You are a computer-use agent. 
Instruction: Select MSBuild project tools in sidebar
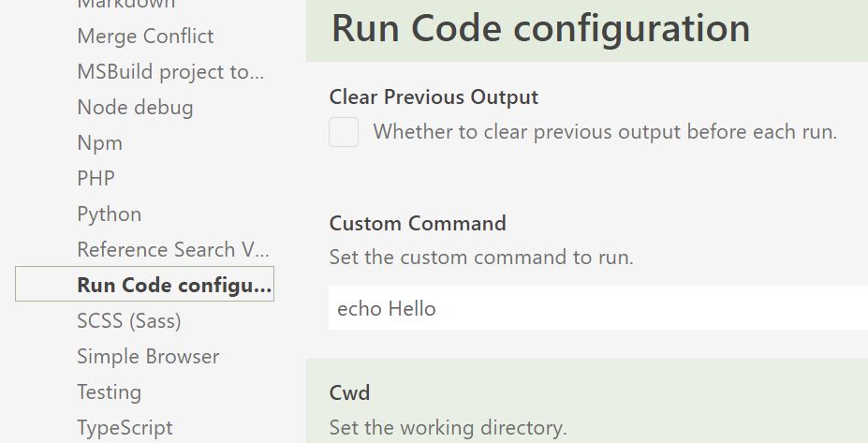point(170,72)
